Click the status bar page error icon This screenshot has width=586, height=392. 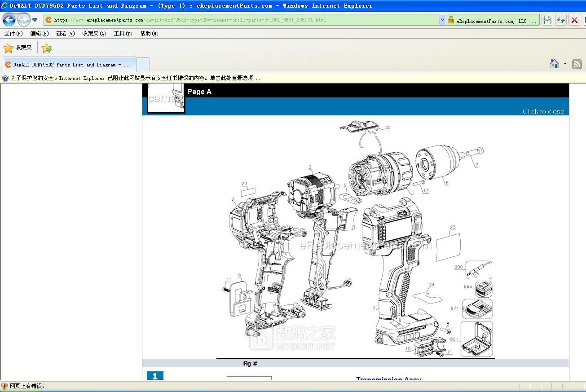(4, 386)
